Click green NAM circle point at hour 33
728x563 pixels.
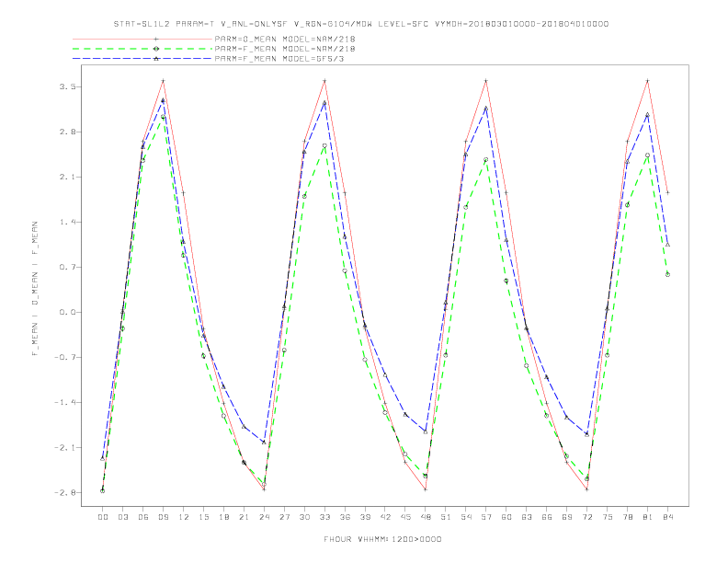pos(324,146)
